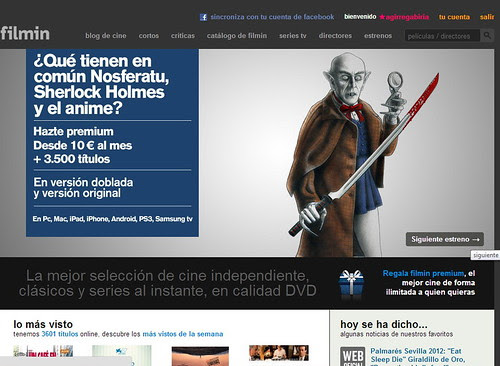Open más vistos de la semana link
Viewport: 500px width, 366px height.
coord(183,334)
